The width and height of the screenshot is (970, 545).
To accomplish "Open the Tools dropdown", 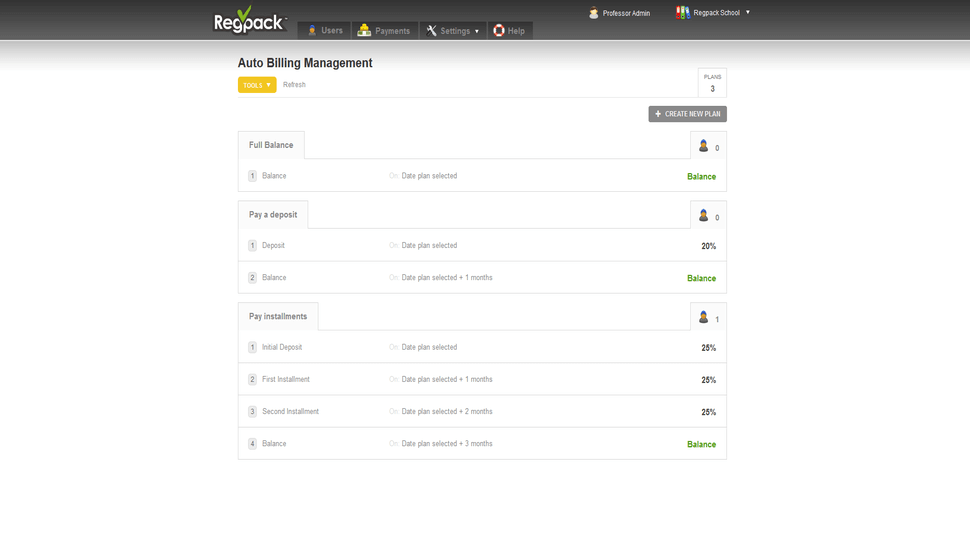I will (257, 85).
